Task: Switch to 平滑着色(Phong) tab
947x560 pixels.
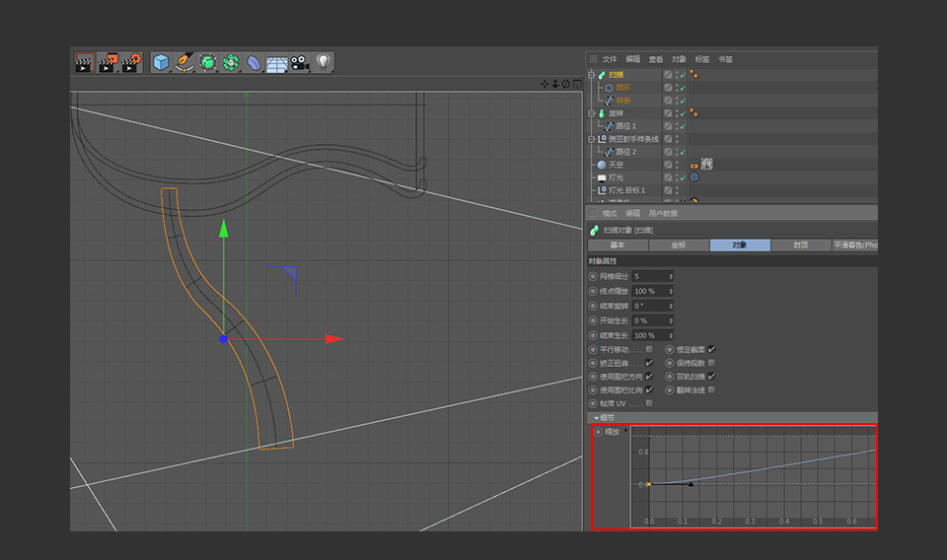Action: click(854, 245)
